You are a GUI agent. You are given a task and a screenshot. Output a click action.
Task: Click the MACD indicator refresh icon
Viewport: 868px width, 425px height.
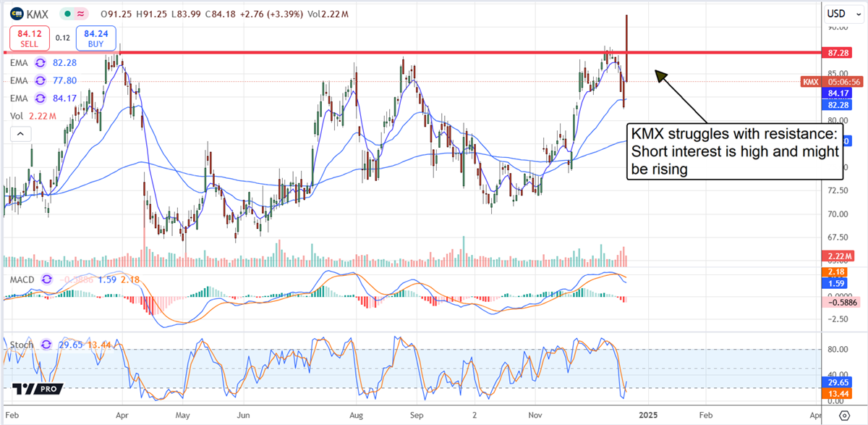click(48, 279)
